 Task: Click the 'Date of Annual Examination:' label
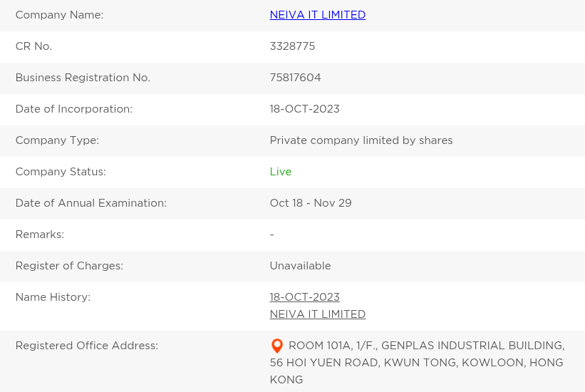coord(90,203)
